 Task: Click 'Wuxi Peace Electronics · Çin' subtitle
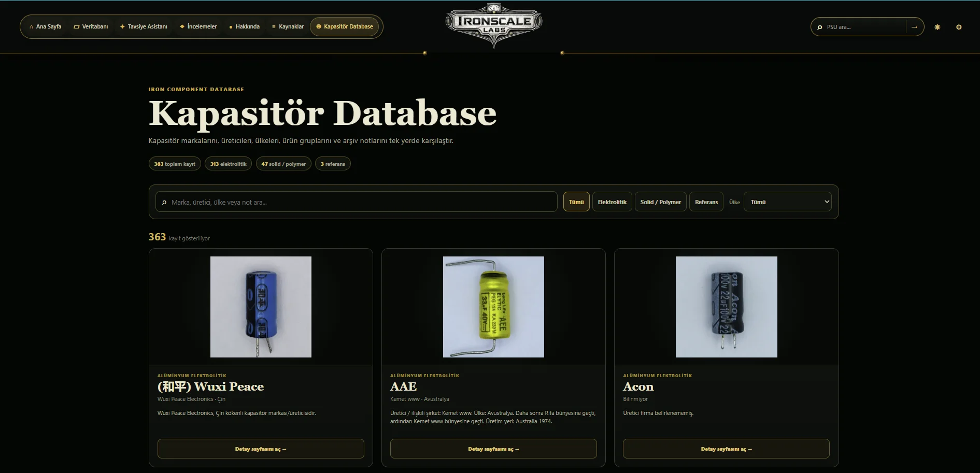(x=191, y=399)
